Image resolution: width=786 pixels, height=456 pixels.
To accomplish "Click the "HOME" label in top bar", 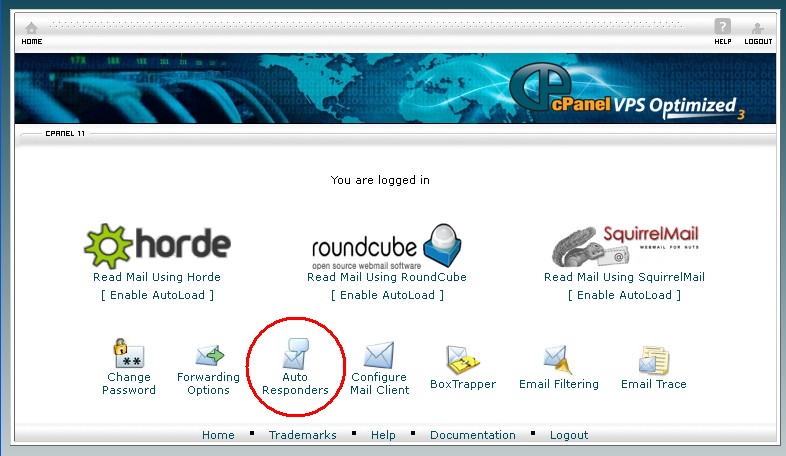I will 32,42.
